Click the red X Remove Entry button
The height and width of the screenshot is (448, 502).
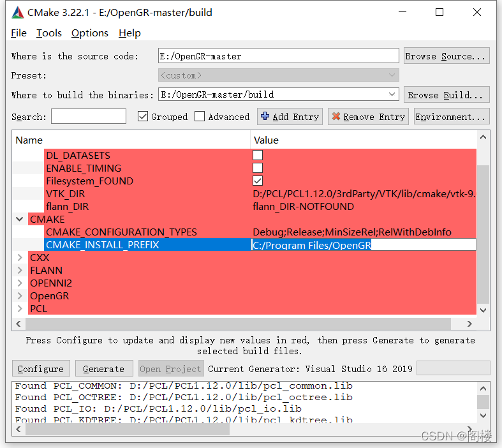(x=368, y=117)
